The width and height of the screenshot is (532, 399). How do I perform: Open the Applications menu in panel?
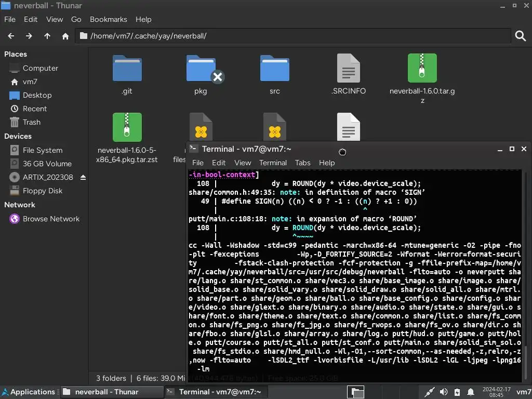pos(29,392)
